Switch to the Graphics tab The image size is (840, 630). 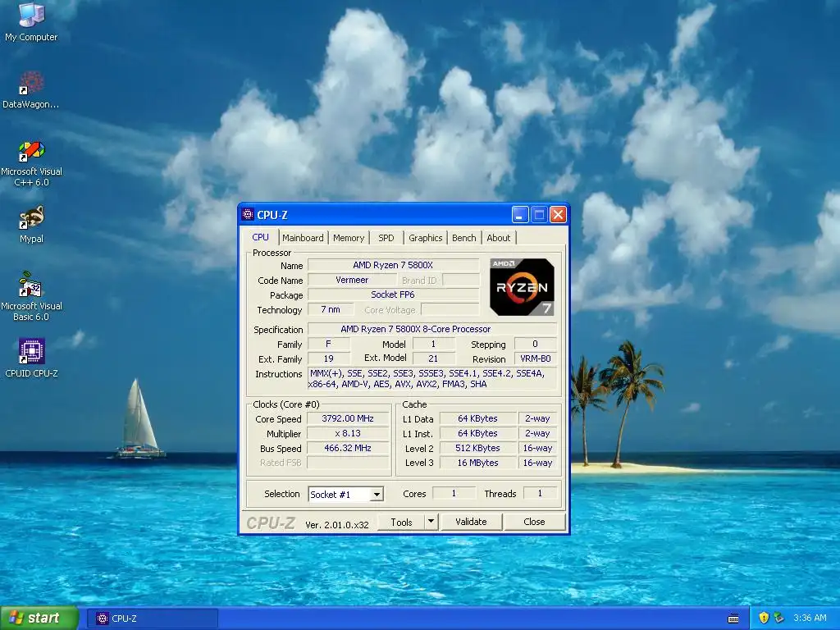[x=426, y=238]
